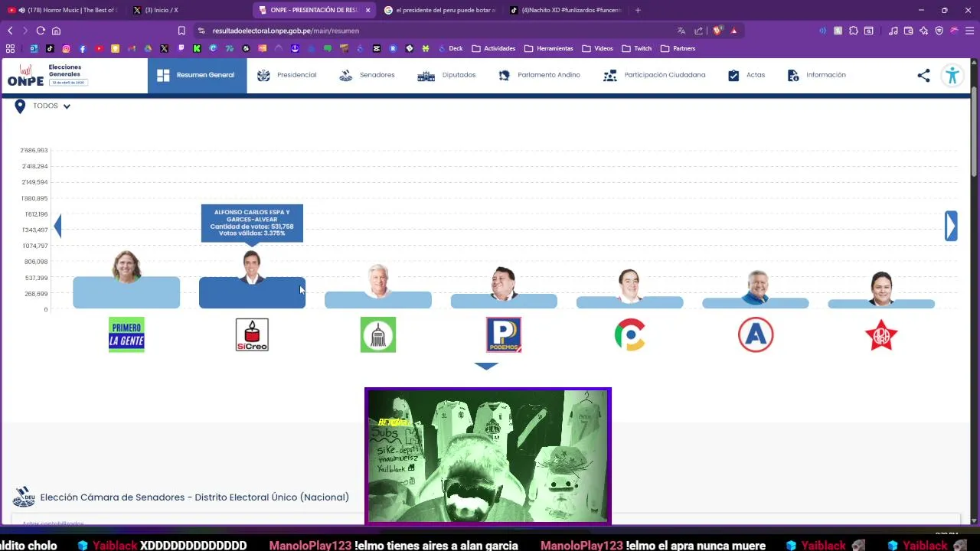The height and width of the screenshot is (551, 980).
Task: Switch to the Horror Music YouTube tab
Action: coord(63,10)
